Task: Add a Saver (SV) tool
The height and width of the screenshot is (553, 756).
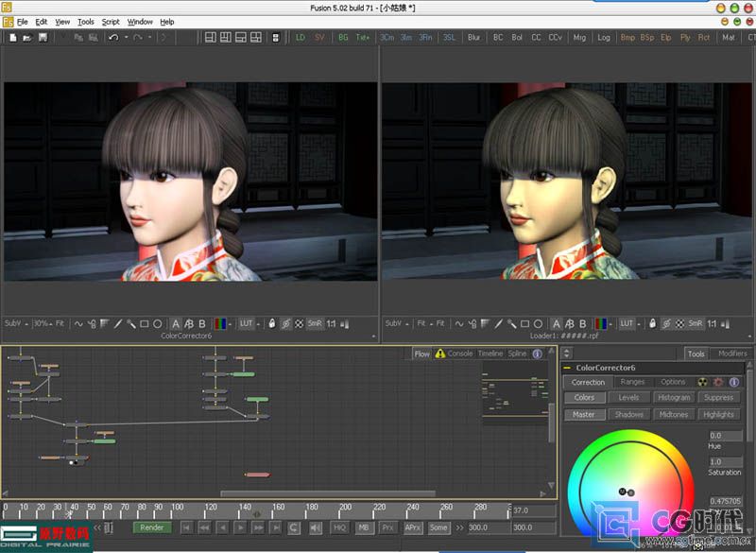Action: tap(319, 37)
